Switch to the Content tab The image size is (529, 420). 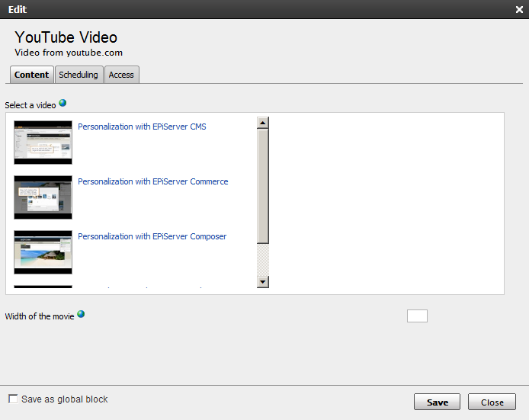pyautogui.click(x=32, y=75)
